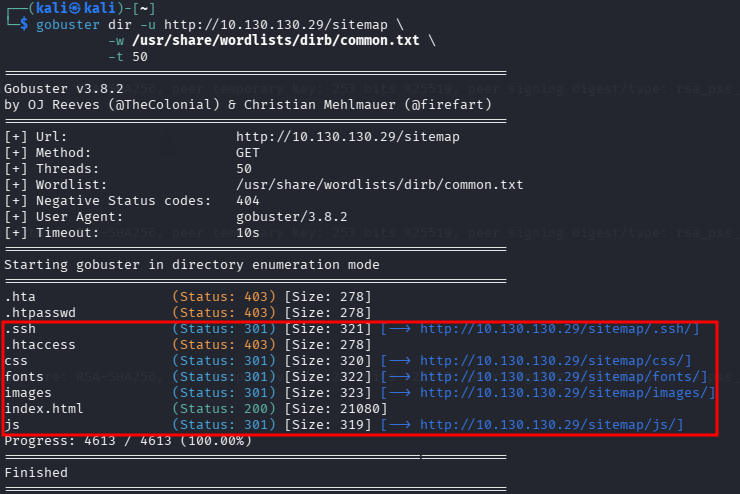Viewport: 740px width, 494px height.
Task: Click the '.htpasswd' result entry
Action: click(x=40, y=313)
